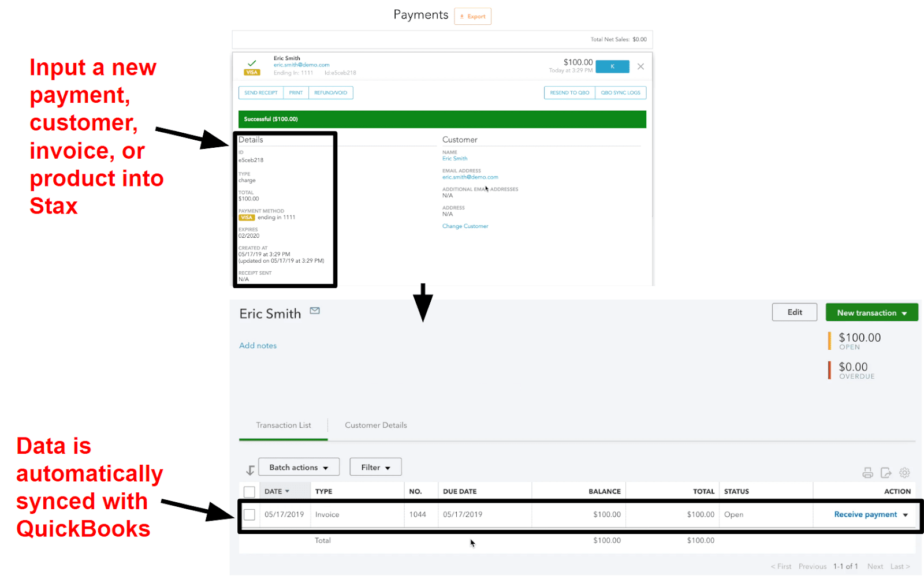Click the VISA card icon with checkmark
This screenshot has height=579, width=924.
point(252,68)
